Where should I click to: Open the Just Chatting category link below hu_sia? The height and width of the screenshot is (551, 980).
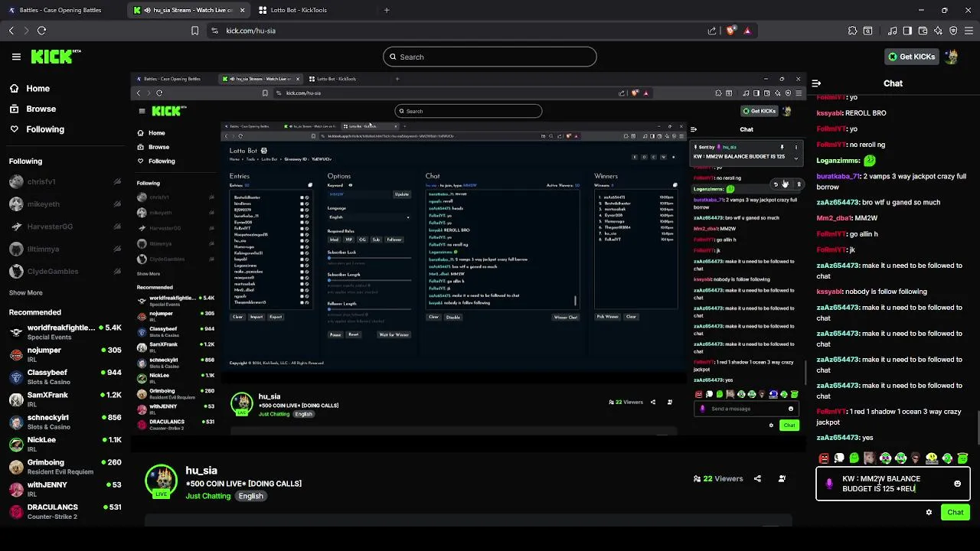[x=208, y=496]
